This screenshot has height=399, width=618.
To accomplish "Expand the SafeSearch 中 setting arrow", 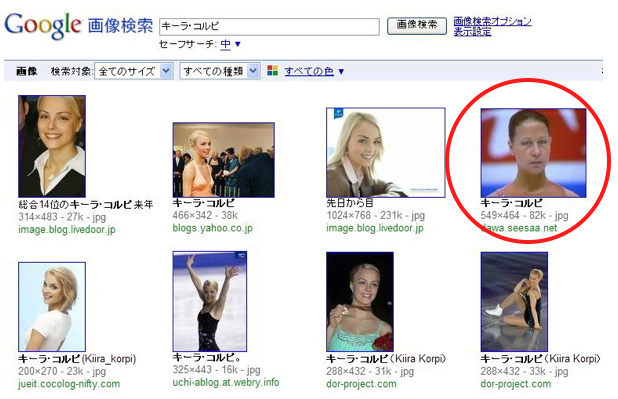I will coord(237,44).
